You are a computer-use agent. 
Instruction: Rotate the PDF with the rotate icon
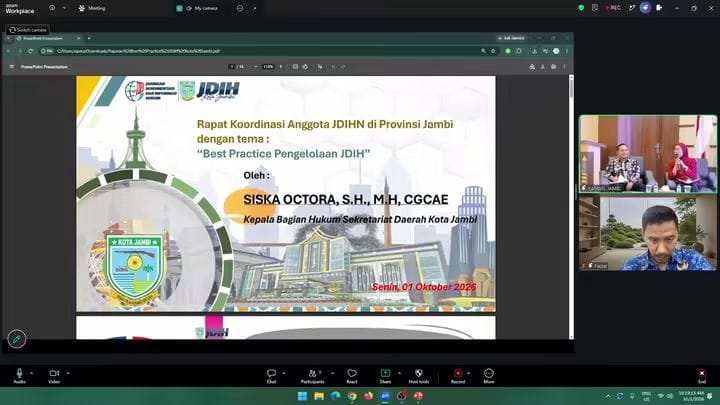[305, 67]
